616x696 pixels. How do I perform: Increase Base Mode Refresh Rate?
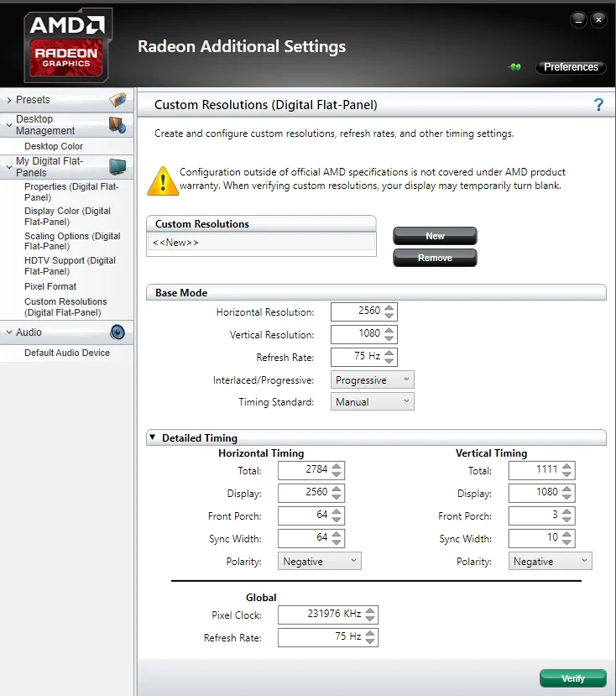389,353
